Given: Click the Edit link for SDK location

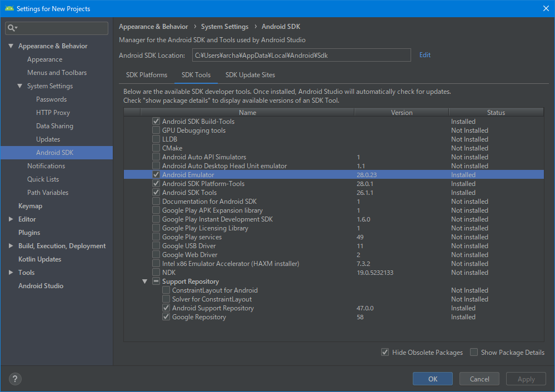Looking at the screenshot, I should pos(425,55).
